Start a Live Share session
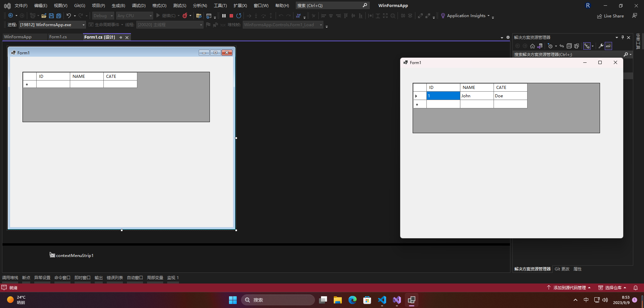 tap(610, 16)
